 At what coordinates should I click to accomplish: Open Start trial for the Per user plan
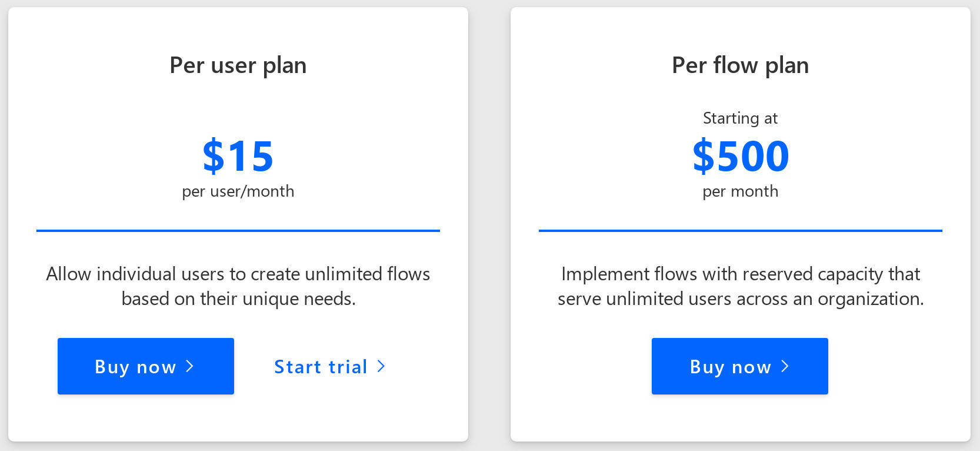pos(321,366)
